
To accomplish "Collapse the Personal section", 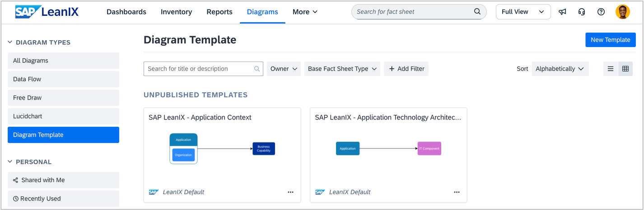I will point(10,162).
